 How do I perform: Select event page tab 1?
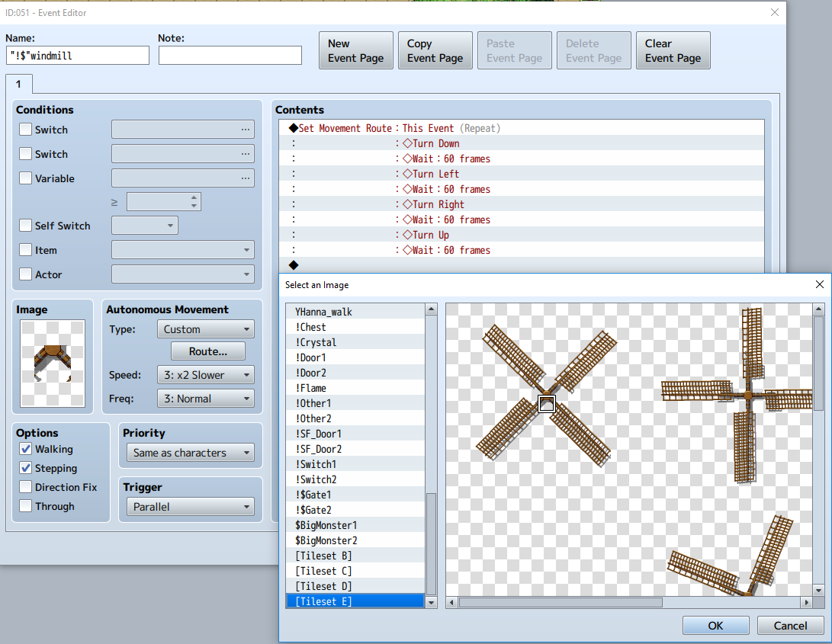click(19, 84)
